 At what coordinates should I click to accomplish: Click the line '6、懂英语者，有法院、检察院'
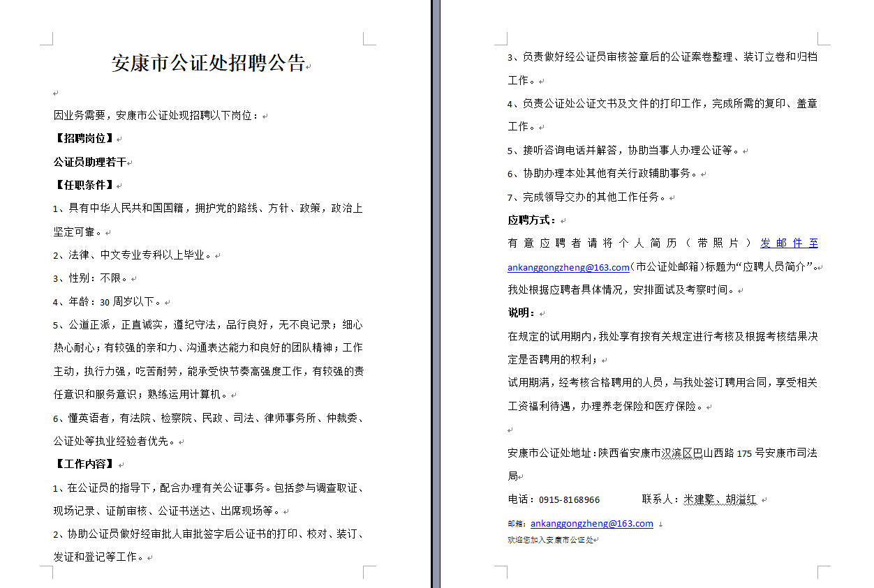click(x=208, y=418)
